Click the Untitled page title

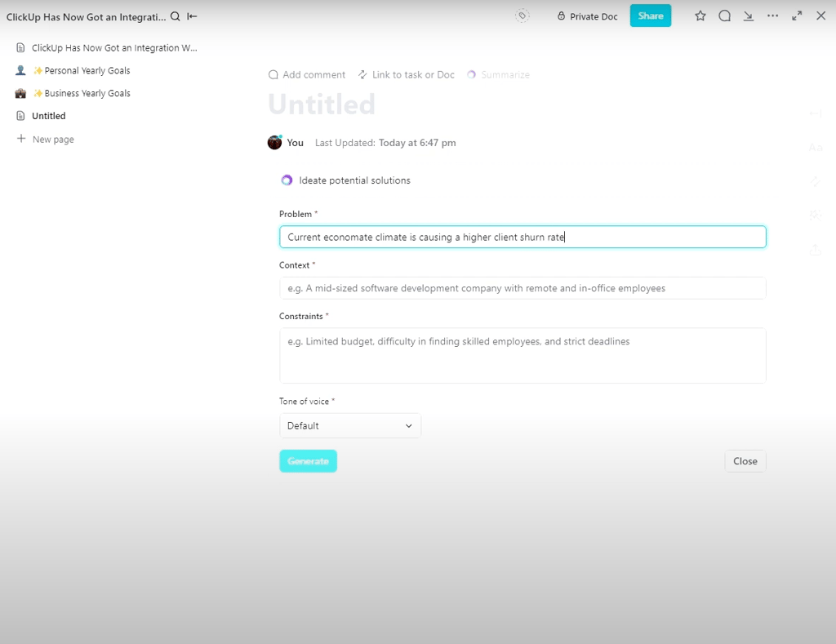click(x=322, y=104)
